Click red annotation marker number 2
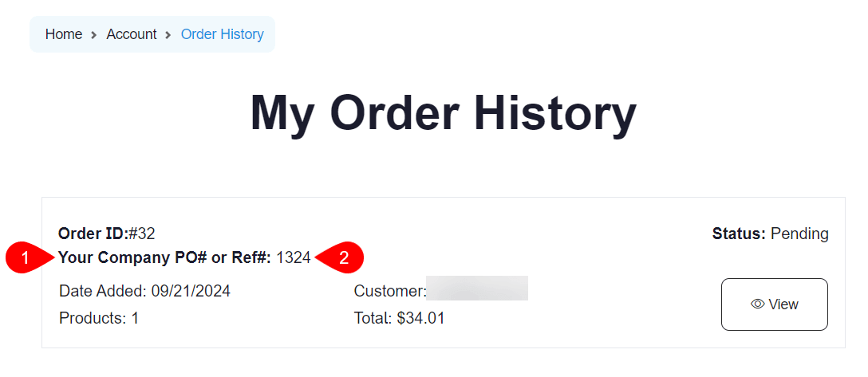The width and height of the screenshot is (868, 377). point(343,257)
